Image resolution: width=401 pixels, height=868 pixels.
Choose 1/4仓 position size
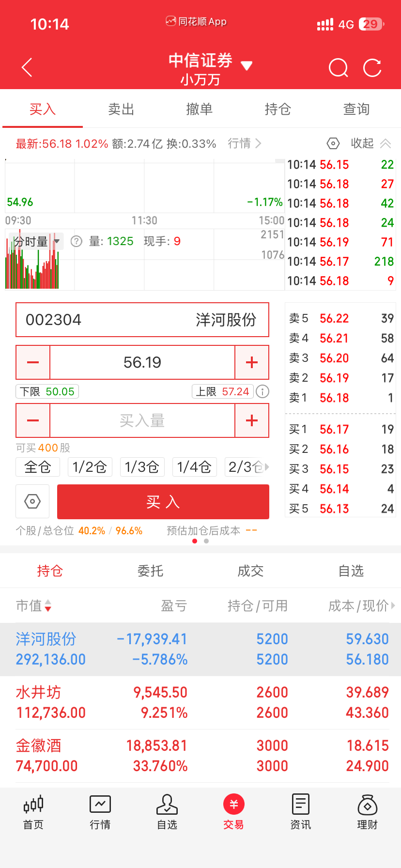194,467
